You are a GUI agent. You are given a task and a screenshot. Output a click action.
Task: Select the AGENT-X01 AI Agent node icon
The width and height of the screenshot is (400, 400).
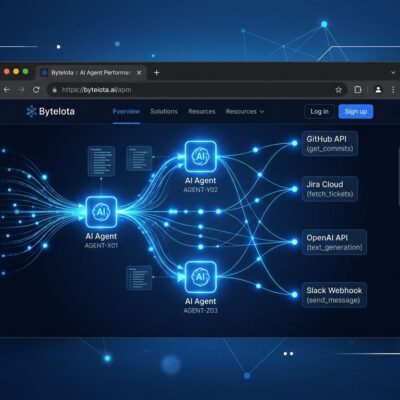tap(101, 212)
